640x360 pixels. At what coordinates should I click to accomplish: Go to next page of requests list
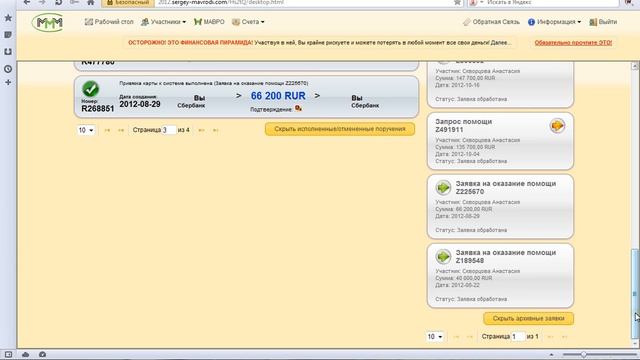(x=550, y=337)
